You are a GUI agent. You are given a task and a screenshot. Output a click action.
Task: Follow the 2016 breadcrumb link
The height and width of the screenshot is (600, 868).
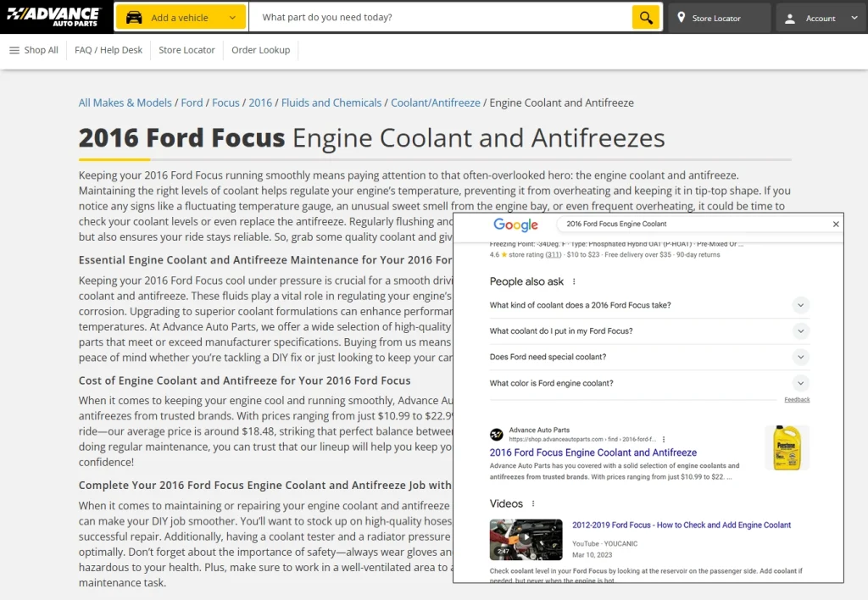click(260, 103)
